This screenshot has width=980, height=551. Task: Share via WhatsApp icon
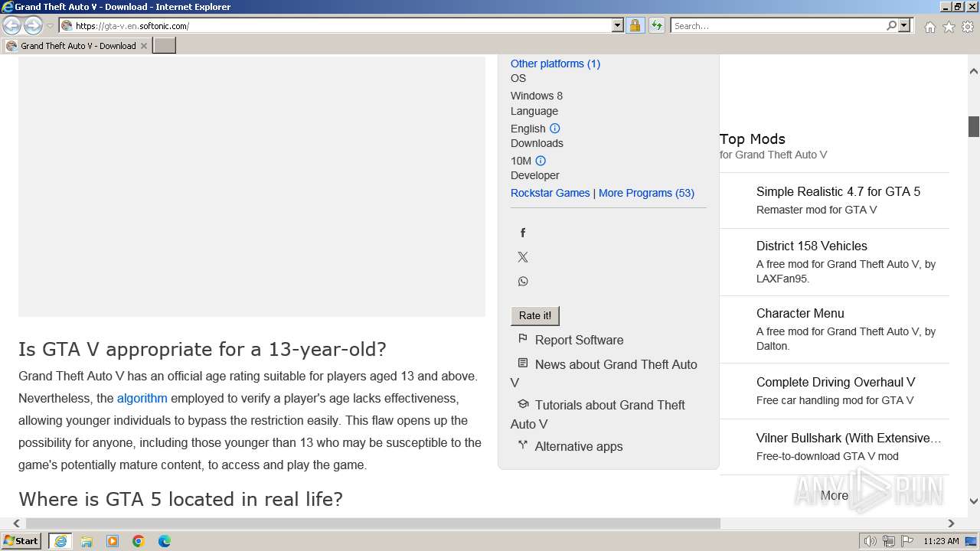(x=523, y=282)
